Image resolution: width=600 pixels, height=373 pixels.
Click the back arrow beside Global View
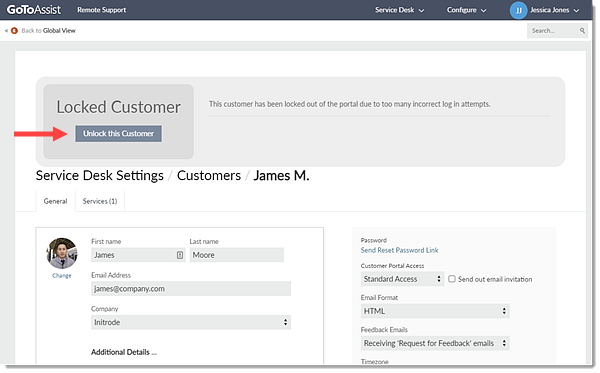click(7, 31)
